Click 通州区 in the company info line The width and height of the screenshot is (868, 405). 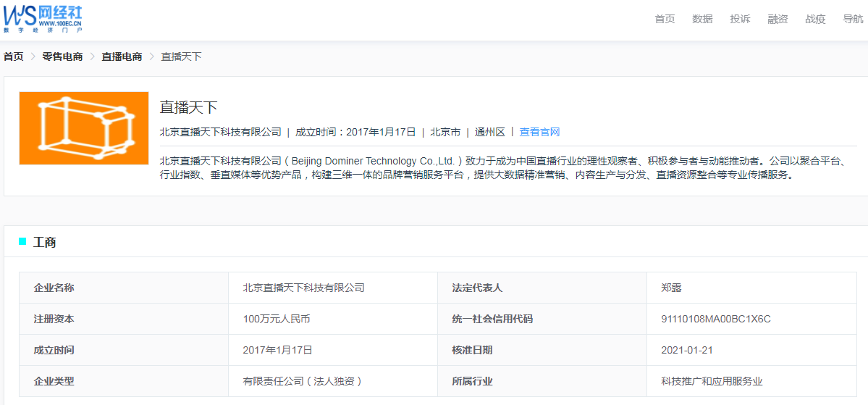(x=490, y=132)
